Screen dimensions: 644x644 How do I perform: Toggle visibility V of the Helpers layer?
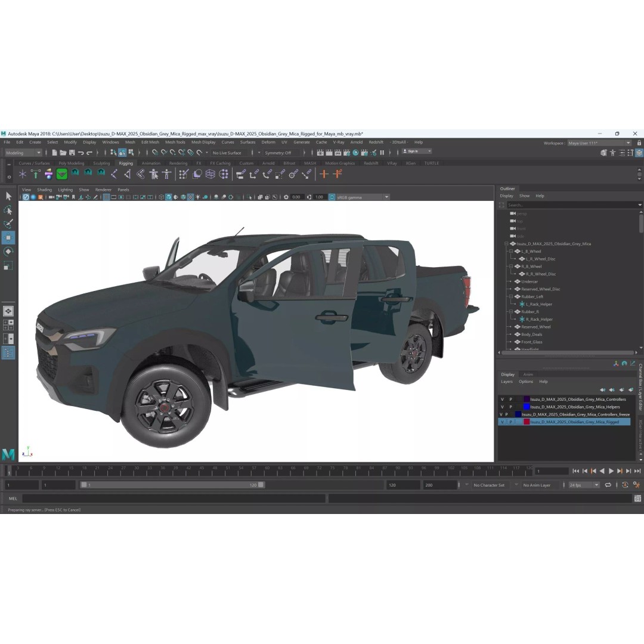coord(502,407)
